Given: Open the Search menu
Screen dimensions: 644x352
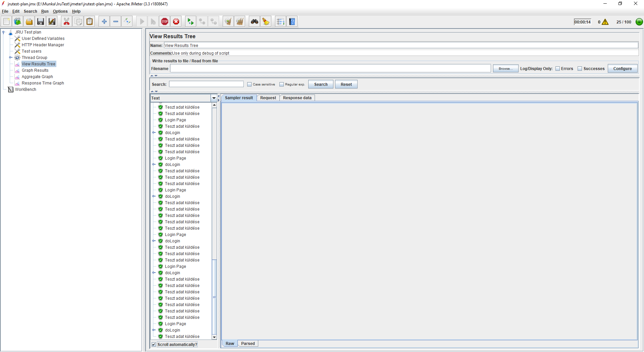Looking at the screenshot, I should pyautogui.click(x=30, y=11).
